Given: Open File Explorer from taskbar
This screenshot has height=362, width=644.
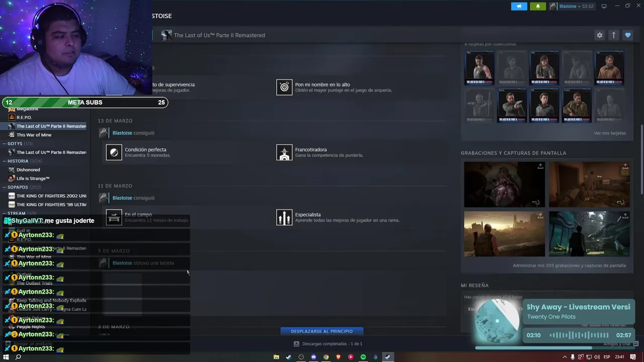Looking at the screenshot, I should click(276, 357).
